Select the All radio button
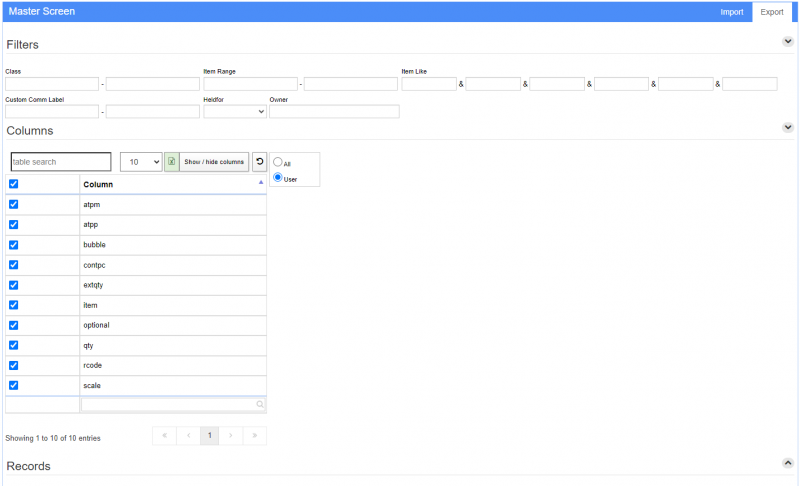This screenshot has height=486, width=800. (278, 162)
